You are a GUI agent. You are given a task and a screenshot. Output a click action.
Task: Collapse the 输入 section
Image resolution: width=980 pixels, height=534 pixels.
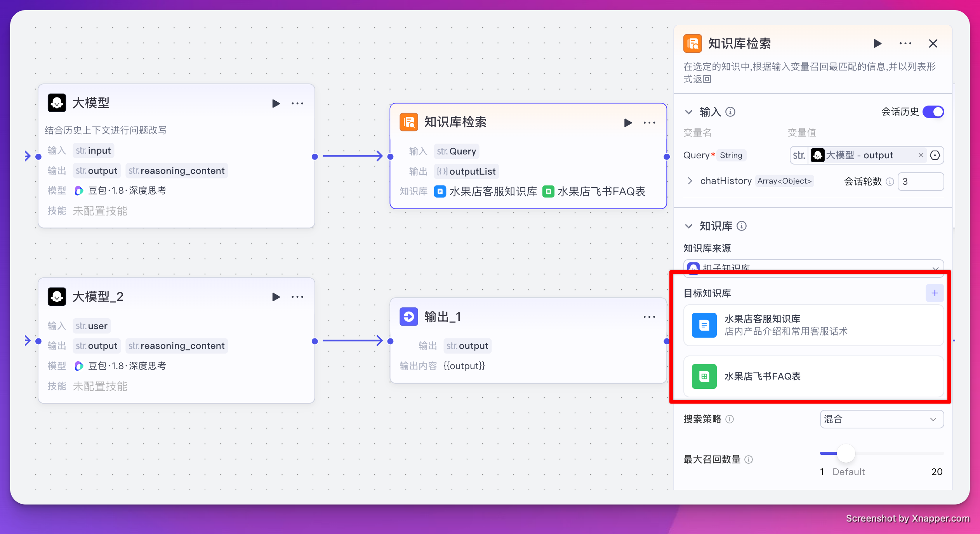[688, 112]
